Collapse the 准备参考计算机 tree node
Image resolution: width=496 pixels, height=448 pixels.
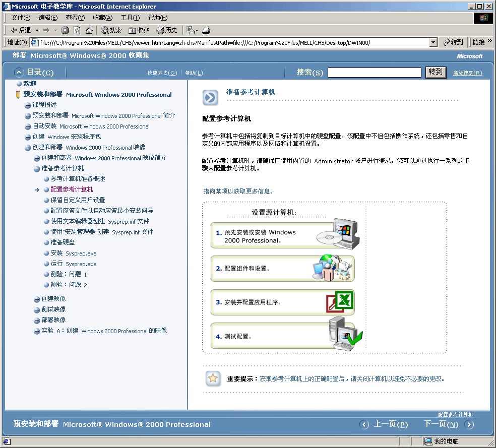pos(37,169)
